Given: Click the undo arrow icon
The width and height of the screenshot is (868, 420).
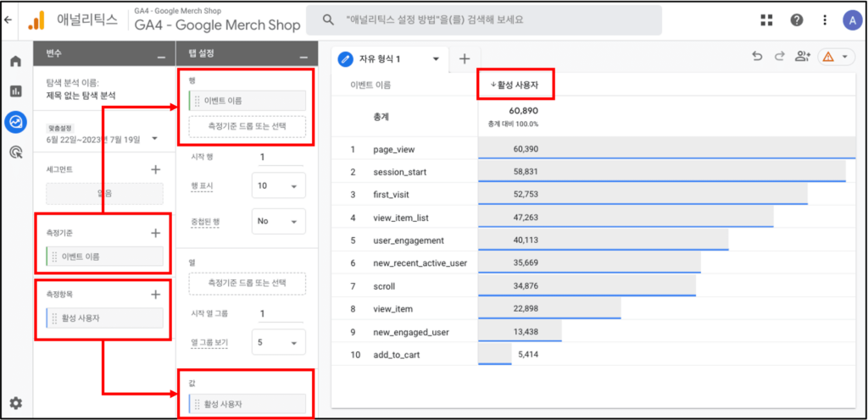Looking at the screenshot, I should point(757,57).
